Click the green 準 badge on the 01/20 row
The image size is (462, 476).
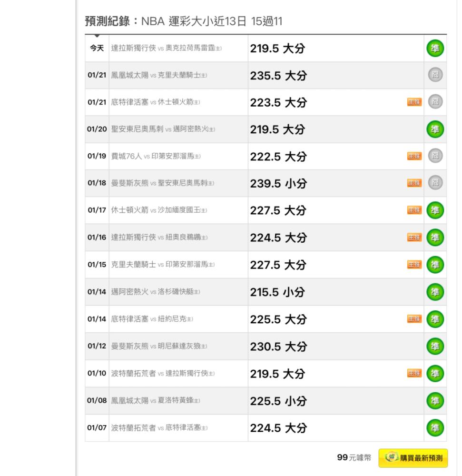tap(435, 129)
